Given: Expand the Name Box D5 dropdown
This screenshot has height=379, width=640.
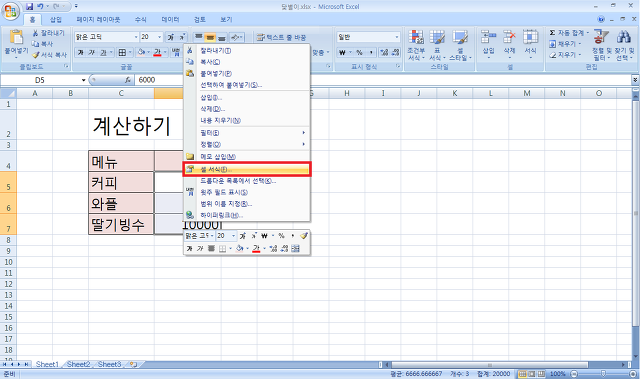Looking at the screenshot, I should (84, 80).
